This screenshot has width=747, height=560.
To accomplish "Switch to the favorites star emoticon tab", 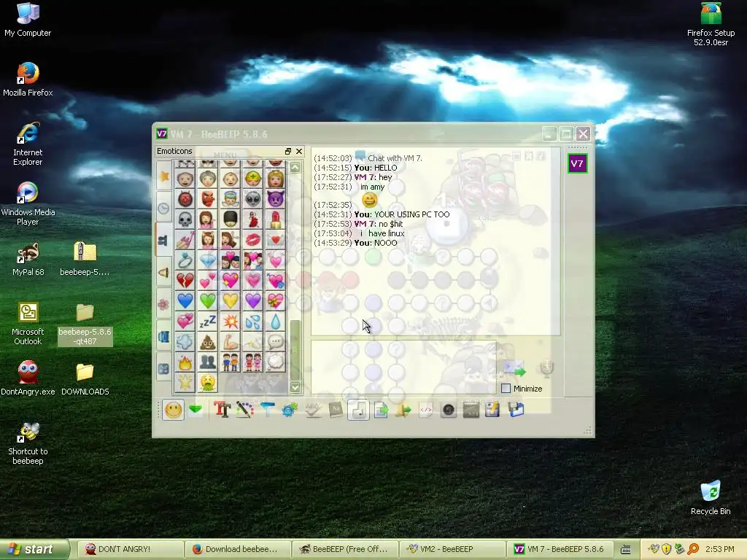I will click(163, 176).
